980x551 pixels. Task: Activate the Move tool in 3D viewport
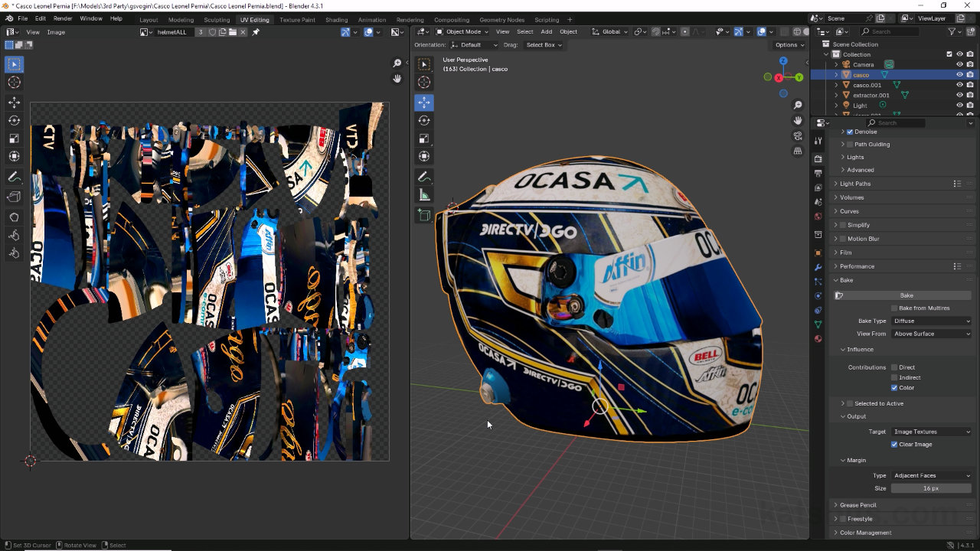pyautogui.click(x=424, y=102)
